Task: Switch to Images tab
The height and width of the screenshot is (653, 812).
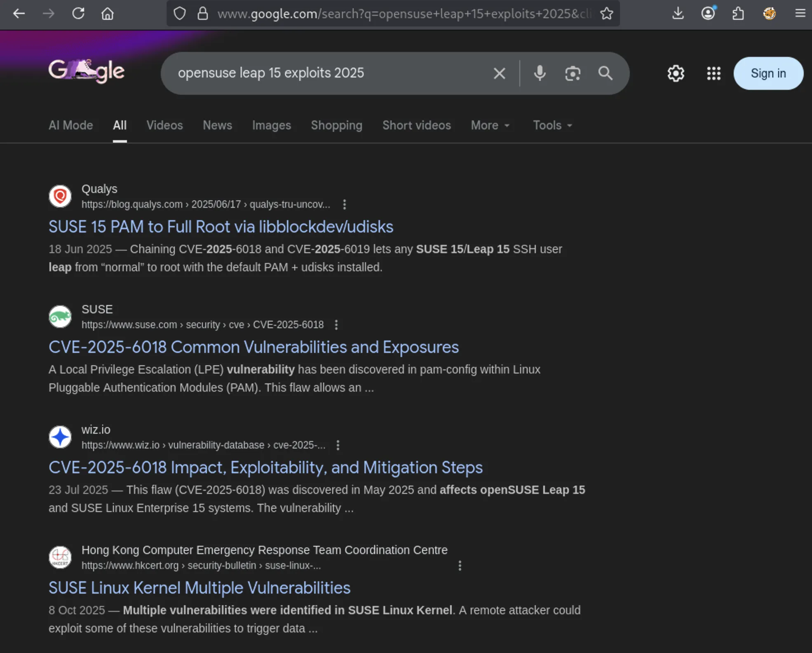Action: point(272,125)
